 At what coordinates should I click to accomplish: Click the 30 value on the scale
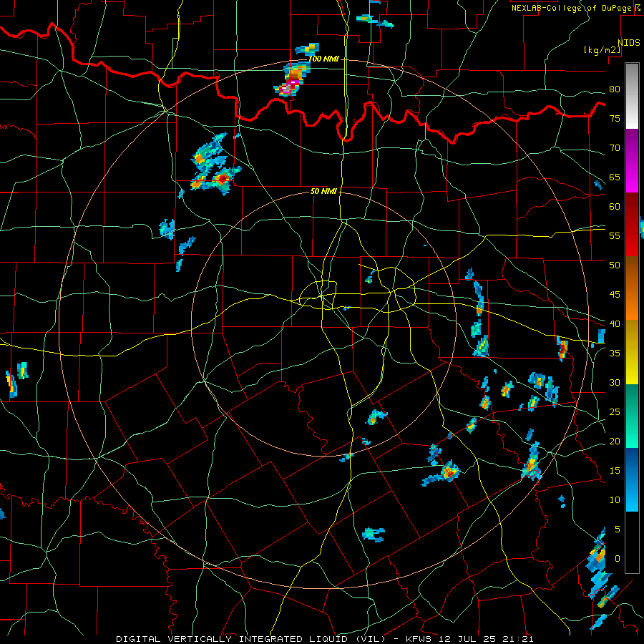coord(615,382)
